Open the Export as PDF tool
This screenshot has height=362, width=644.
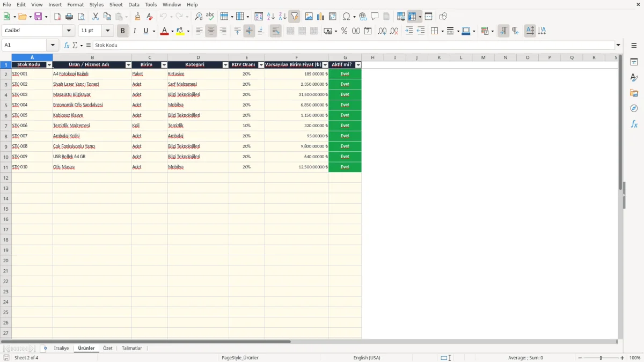[57, 17]
